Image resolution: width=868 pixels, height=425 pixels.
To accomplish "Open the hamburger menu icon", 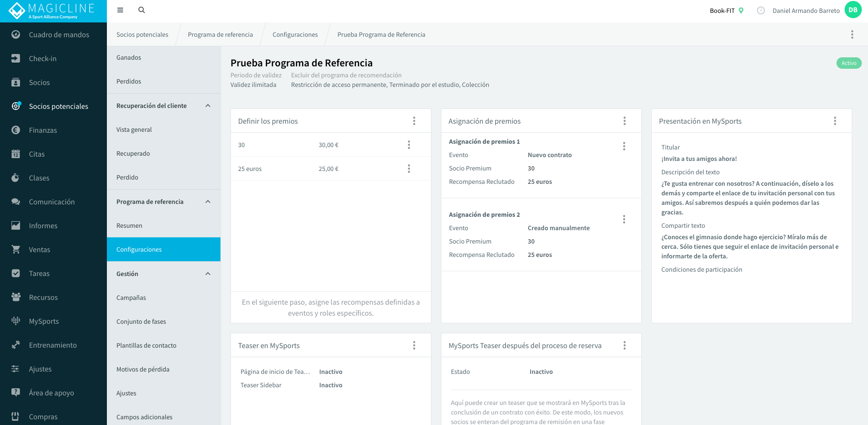I will [x=120, y=10].
